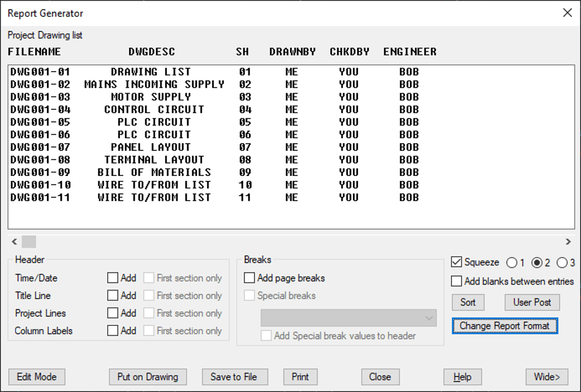Click the horizontal scrollbar thumb

[29, 242]
